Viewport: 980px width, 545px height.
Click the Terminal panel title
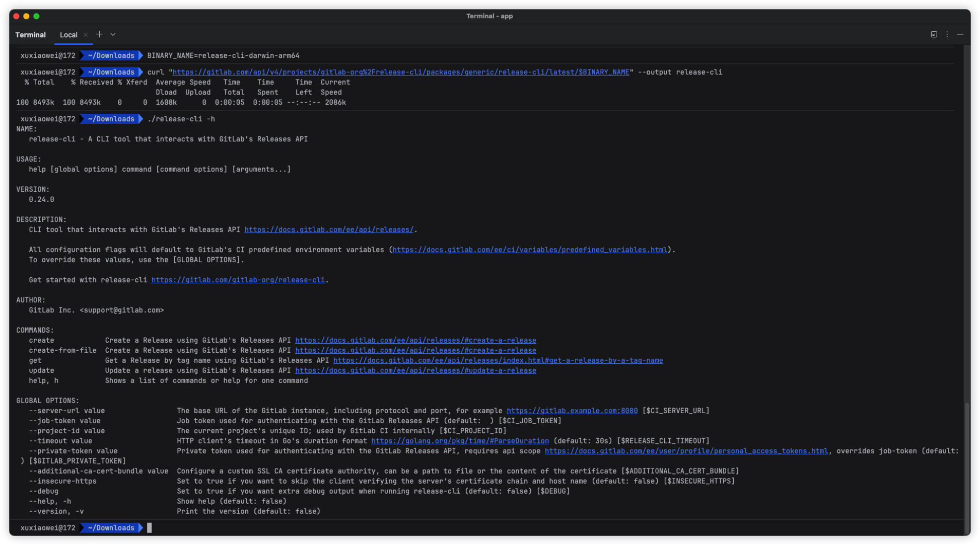coord(30,35)
